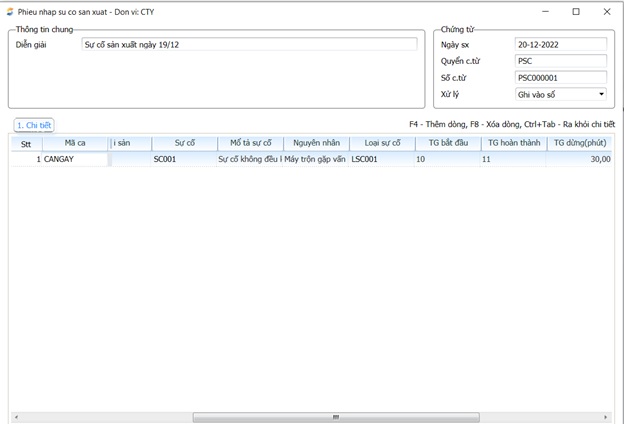The height and width of the screenshot is (424, 624).
Task: Click the TG bắt đầu column header
Action: click(x=447, y=143)
